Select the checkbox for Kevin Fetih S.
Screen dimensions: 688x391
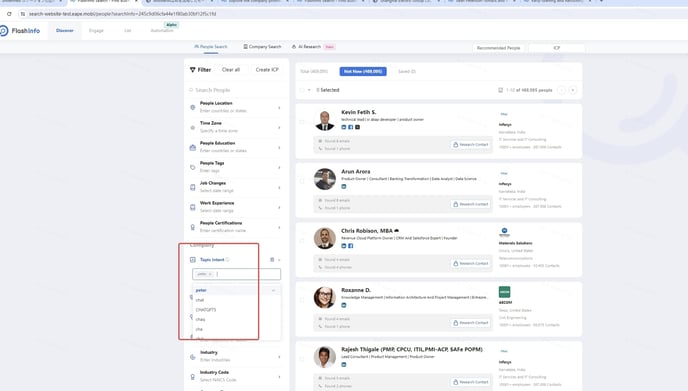point(302,122)
